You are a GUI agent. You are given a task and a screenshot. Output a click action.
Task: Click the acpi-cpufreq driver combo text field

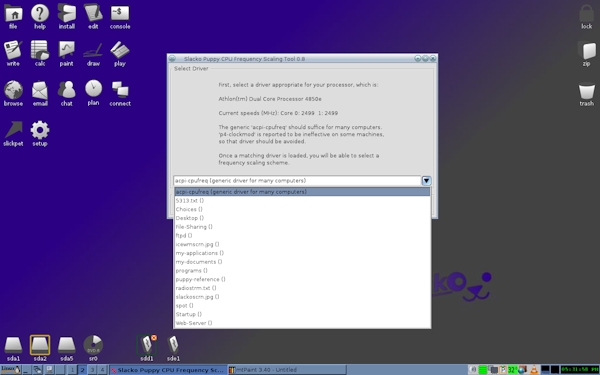pyautogui.click(x=297, y=181)
